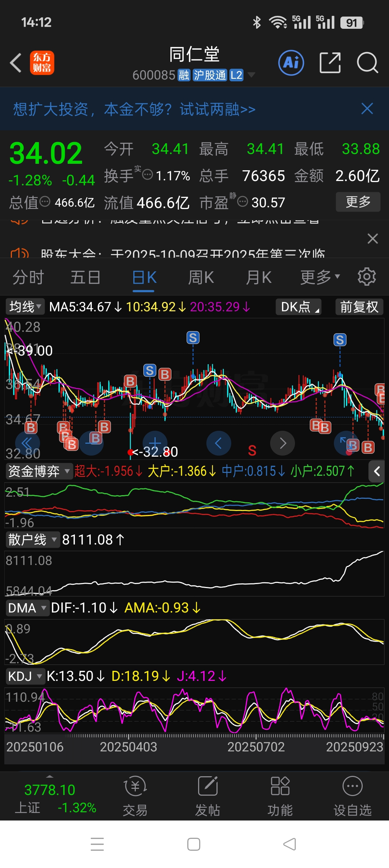Select the 日K tab
Screen dimensions: 389x868
[x=144, y=277]
